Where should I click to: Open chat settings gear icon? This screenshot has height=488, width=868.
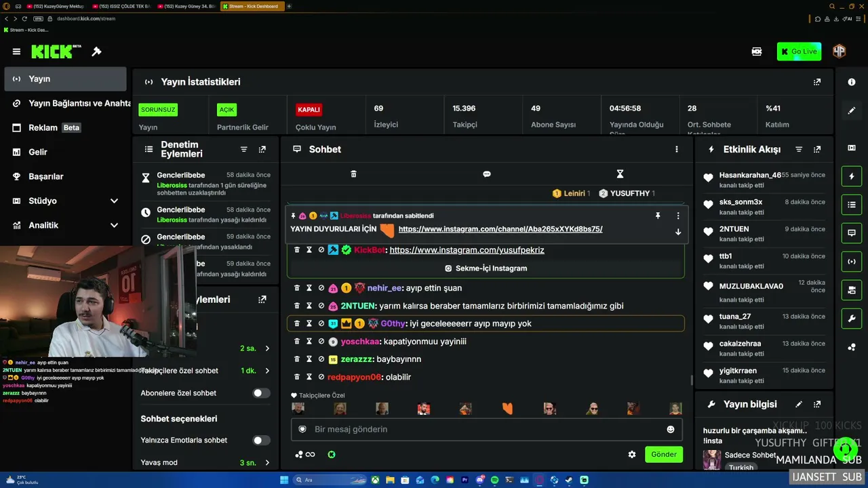632,455
